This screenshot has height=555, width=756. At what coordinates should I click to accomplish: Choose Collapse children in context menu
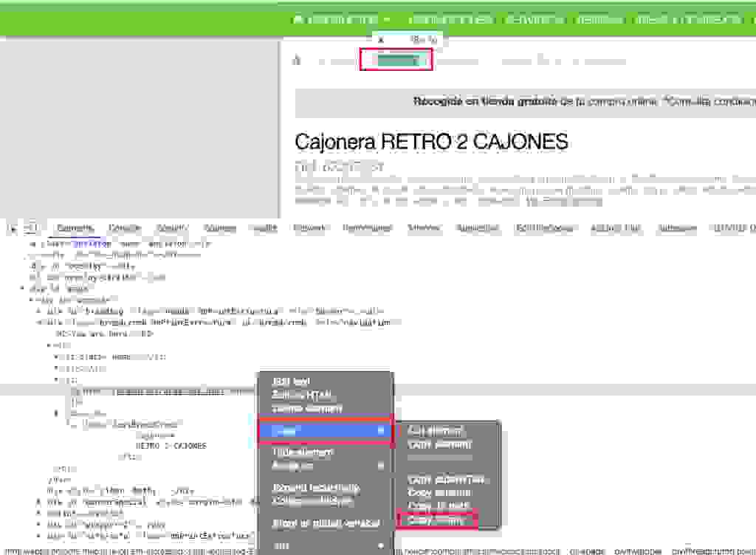coord(312,501)
